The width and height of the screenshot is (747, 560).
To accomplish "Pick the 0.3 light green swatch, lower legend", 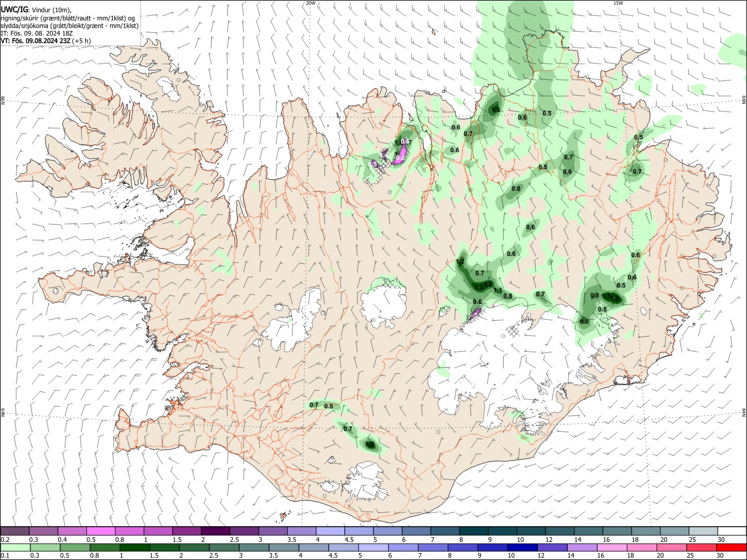I will (45, 547).
